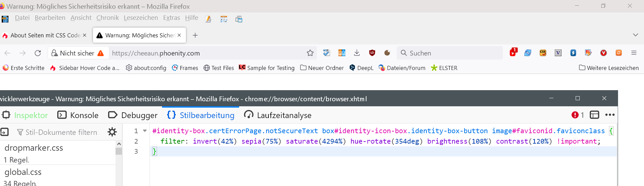Open the Downloads arrow icon
This screenshot has width=644, height=186.
tap(357, 53)
